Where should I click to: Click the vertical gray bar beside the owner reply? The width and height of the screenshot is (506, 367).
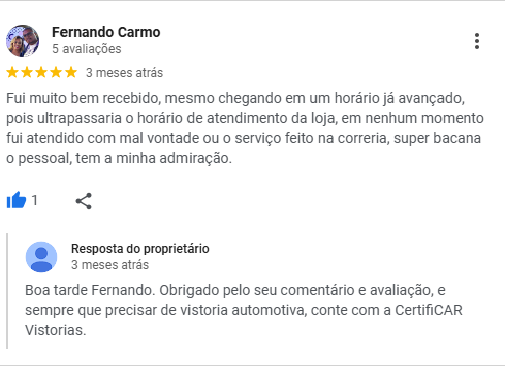click(x=7, y=291)
